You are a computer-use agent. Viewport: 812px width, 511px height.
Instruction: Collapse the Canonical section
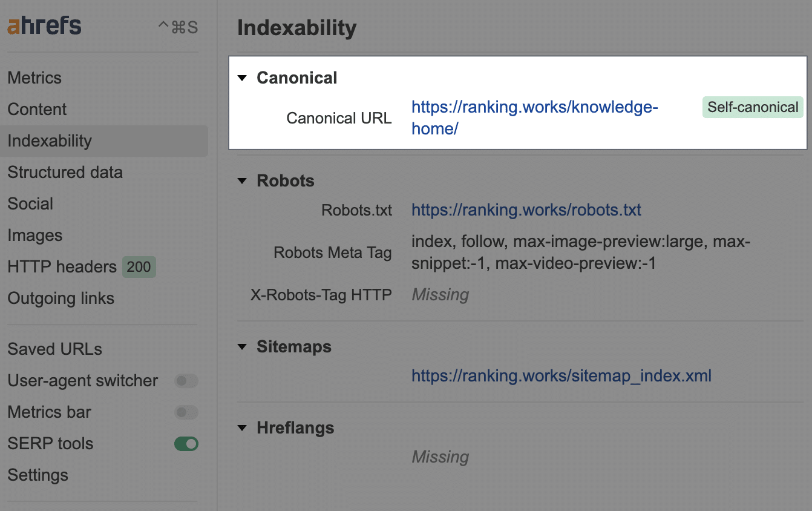243,77
